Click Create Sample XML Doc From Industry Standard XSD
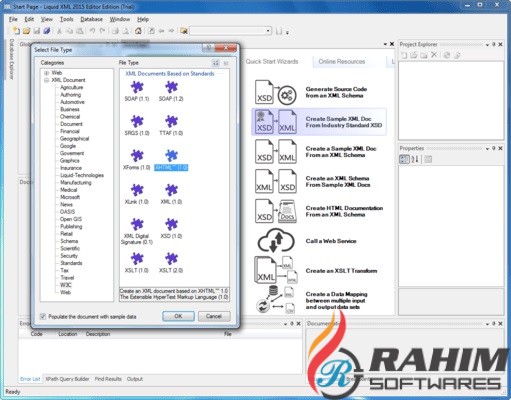511x400 pixels. click(x=319, y=122)
